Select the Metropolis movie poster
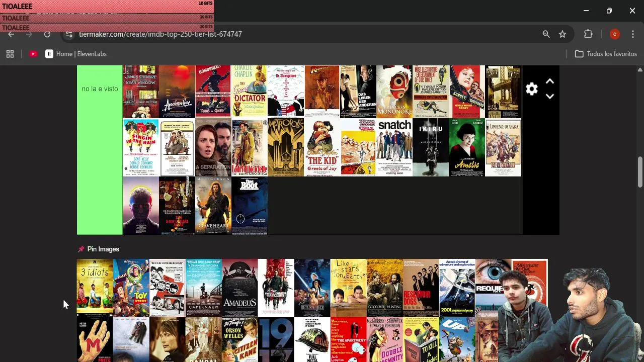 click(286, 147)
